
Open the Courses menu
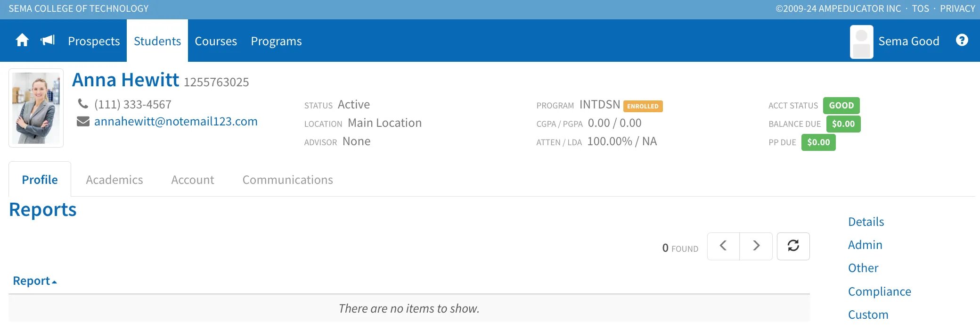(x=216, y=41)
